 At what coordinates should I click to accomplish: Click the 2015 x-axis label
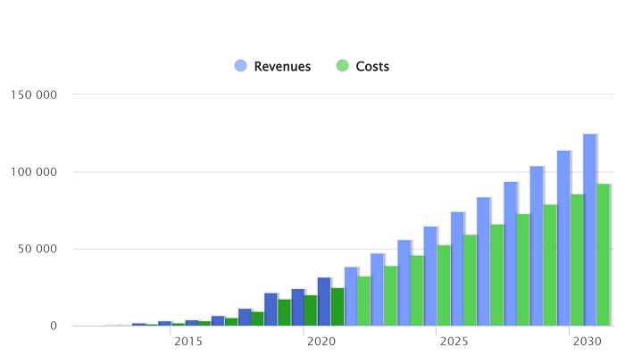click(x=188, y=342)
